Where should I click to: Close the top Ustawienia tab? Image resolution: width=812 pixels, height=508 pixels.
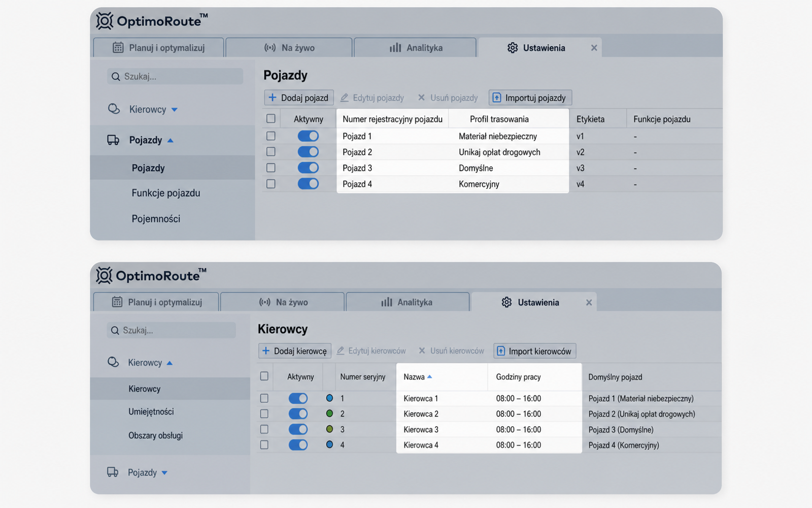pyautogui.click(x=594, y=48)
